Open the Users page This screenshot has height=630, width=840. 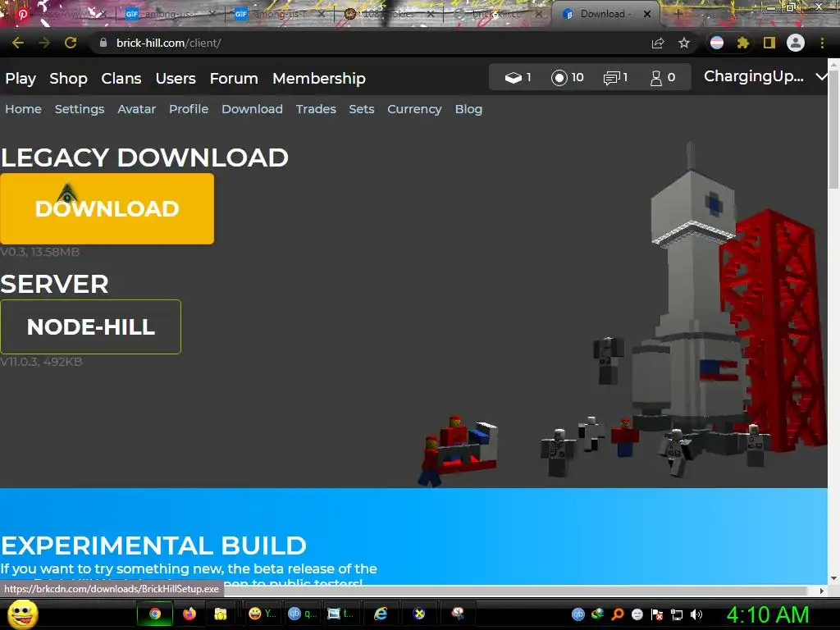click(x=176, y=78)
